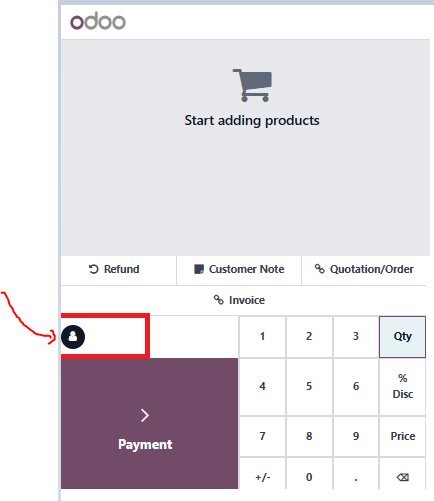Click the customer avatar icon

tap(73, 337)
